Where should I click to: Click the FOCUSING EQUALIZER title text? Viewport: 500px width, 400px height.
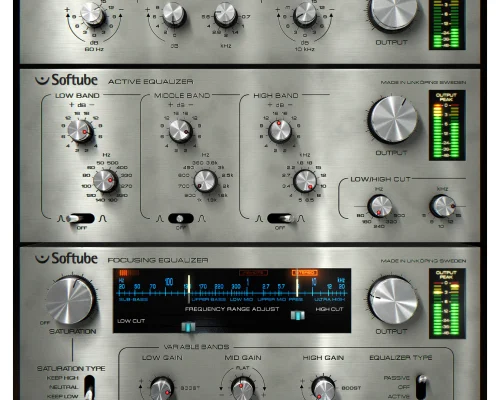click(158, 260)
